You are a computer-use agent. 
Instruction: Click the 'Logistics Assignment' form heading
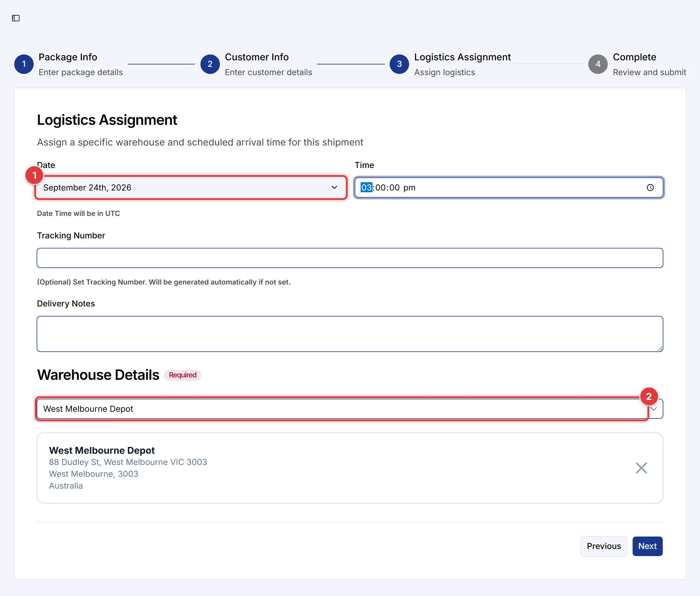(x=107, y=120)
